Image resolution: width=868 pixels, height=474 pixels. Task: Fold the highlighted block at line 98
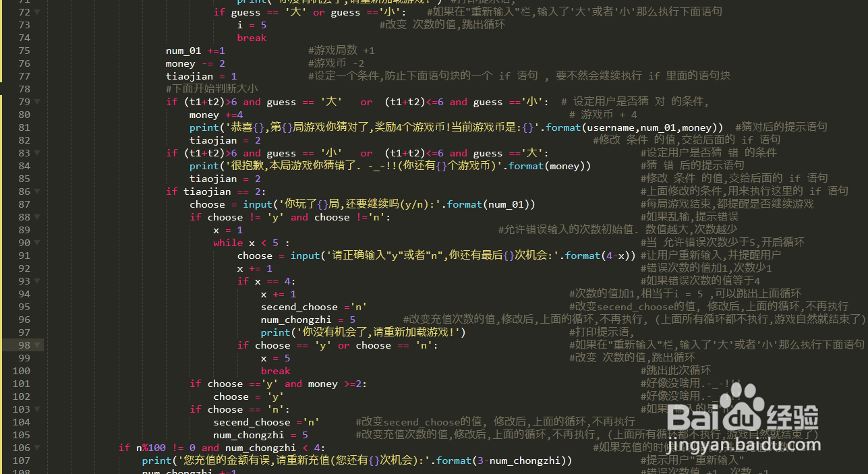[37, 346]
